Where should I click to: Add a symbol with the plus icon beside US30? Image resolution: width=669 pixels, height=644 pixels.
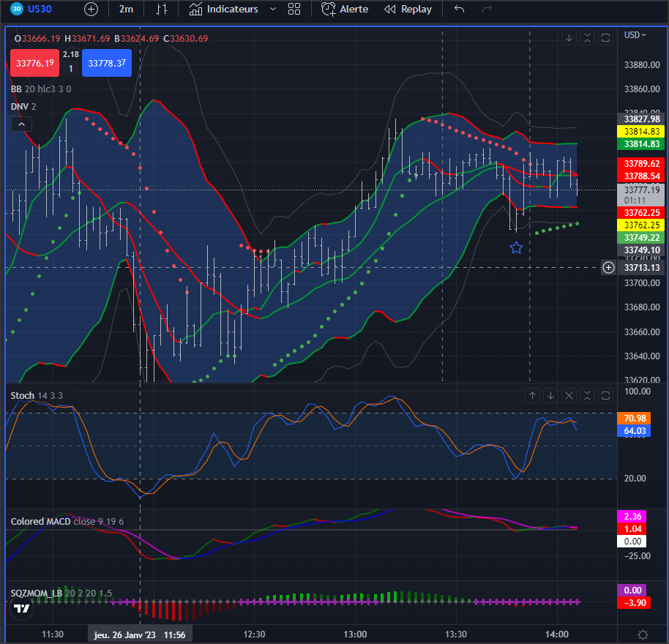click(x=91, y=9)
